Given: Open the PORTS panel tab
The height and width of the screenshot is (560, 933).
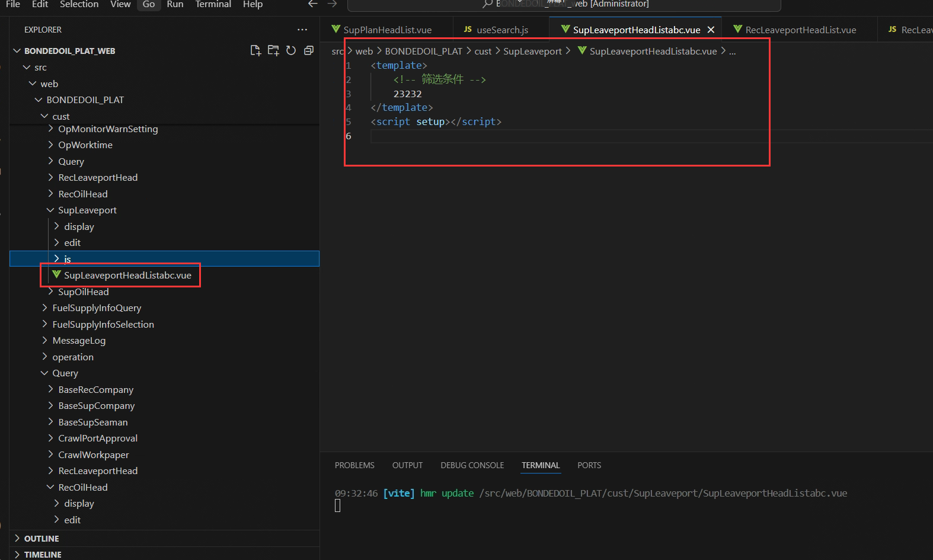Looking at the screenshot, I should pyautogui.click(x=589, y=465).
